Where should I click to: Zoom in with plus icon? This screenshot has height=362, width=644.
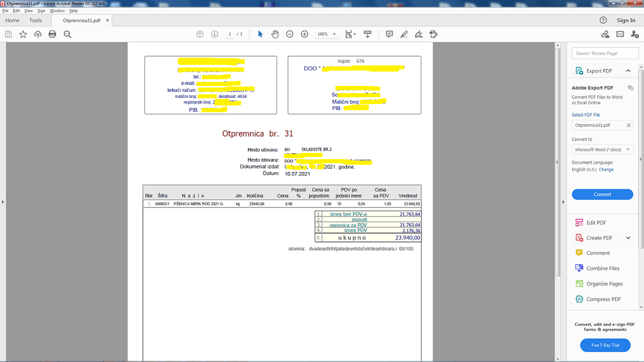click(304, 34)
